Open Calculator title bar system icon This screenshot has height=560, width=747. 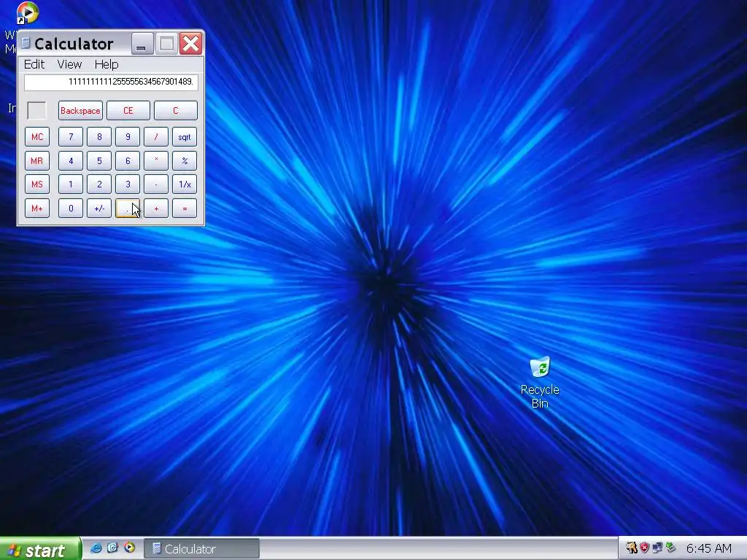click(26, 43)
